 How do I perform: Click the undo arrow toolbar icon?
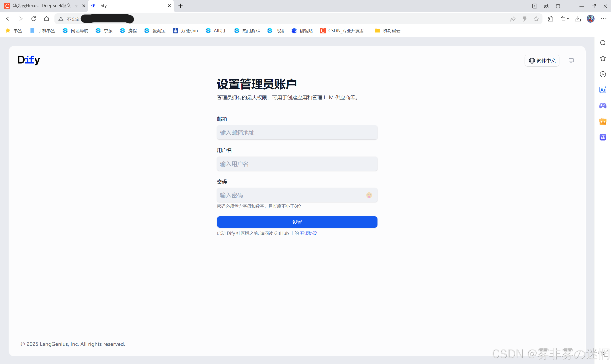(x=563, y=19)
